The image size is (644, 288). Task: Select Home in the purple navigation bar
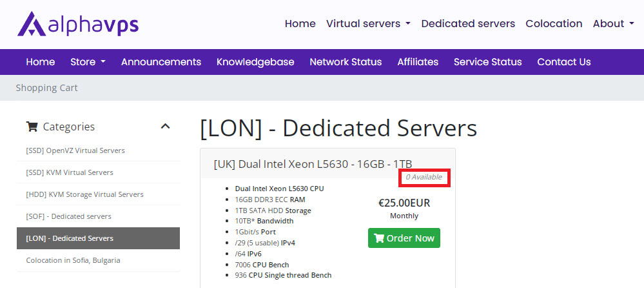pos(40,62)
